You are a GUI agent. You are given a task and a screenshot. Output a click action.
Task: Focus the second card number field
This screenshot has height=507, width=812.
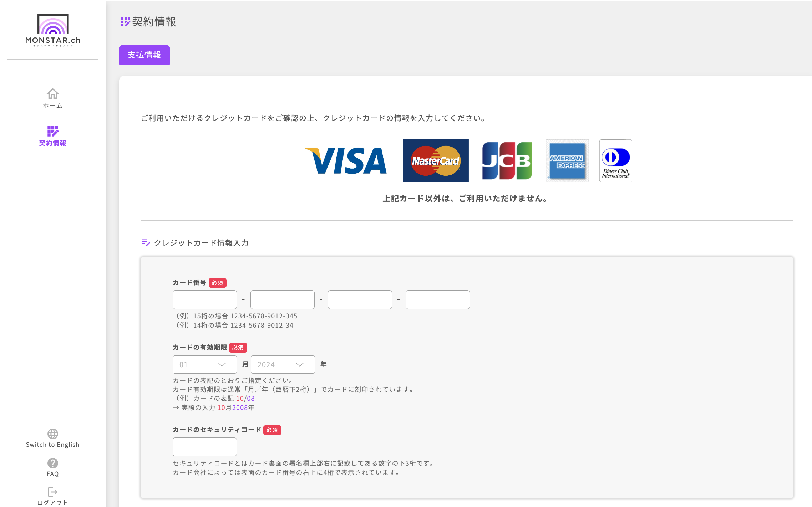pyautogui.click(x=283, y=299)
